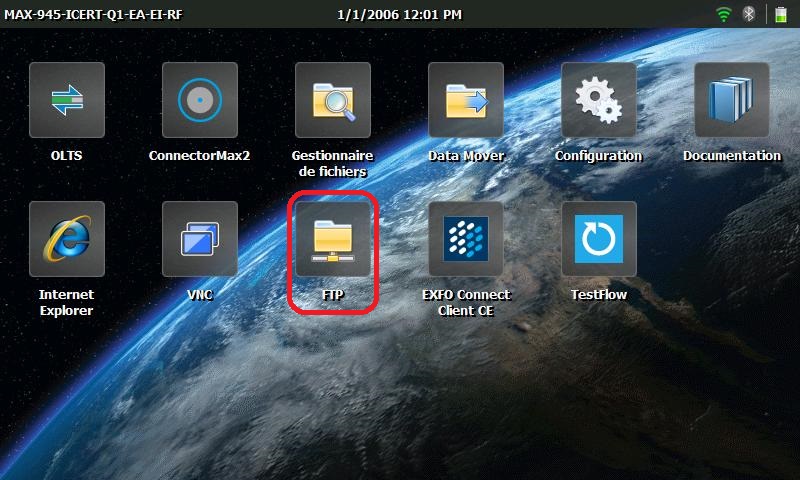The image size is (800, 480).
Task: Click the date and time 1/1/2006 12:01 PM
Action: 399,14
